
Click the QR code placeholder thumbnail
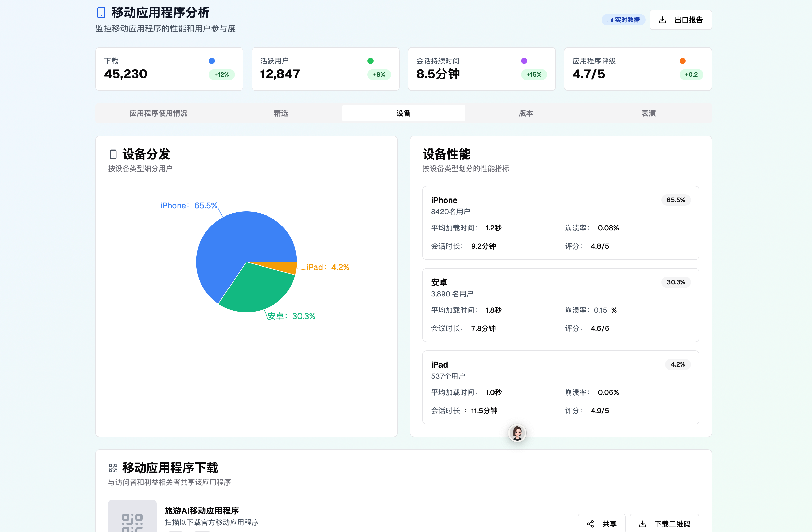(x=132, y=517)
